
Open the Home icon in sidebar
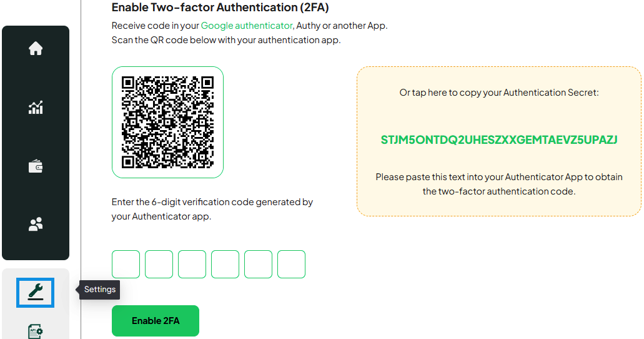[36, 48]
